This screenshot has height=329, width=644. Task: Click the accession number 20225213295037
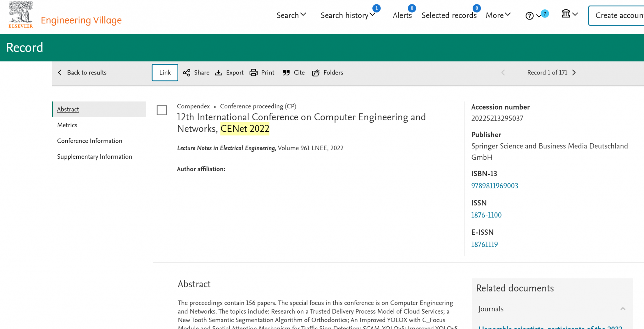(x=497, y=118)
